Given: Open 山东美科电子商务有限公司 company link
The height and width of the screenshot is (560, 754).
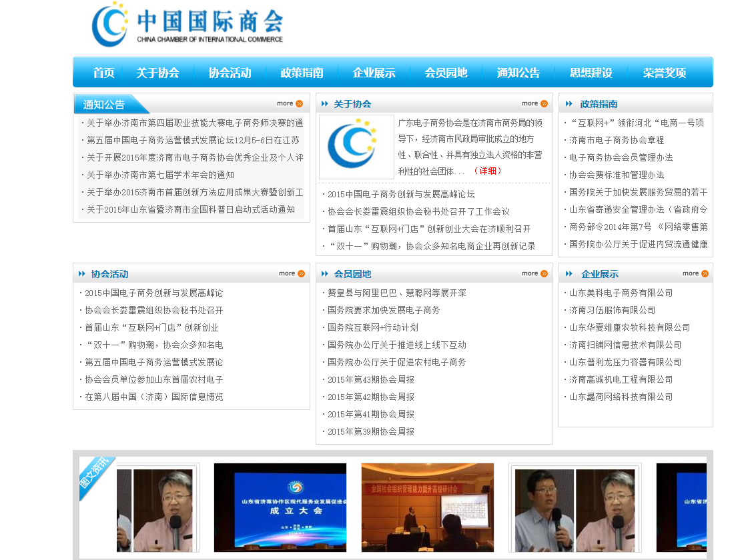Looking at the screenshot, I should pyautogui.click(x=621, y=293).
